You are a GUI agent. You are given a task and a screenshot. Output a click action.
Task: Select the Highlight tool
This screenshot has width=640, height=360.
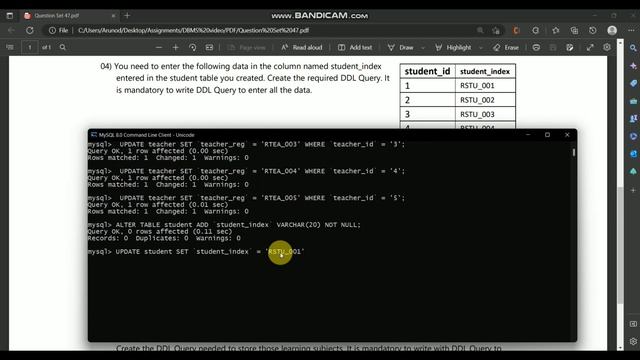click(x=453, y=47)
